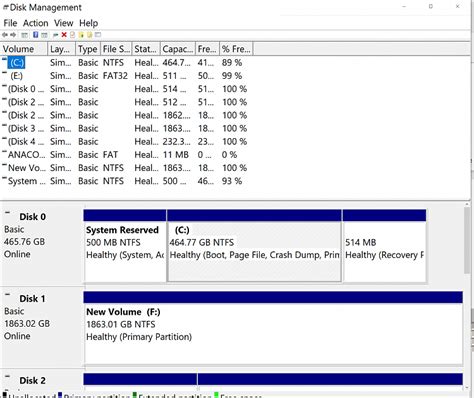The height and width of the screenshot is (398, 474).
Task: Sort by the % Free column header
Action: [237, 49]
